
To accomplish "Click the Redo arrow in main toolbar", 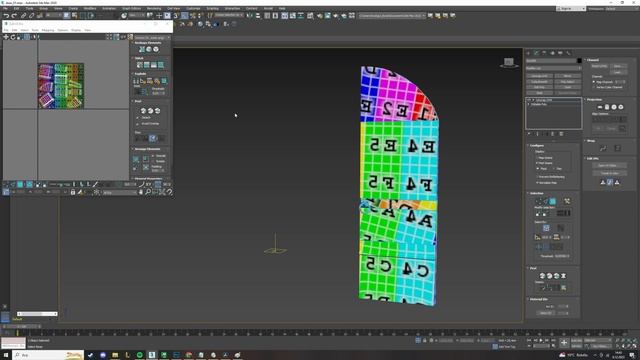I will pyautogui.click(x=14, y=16).
